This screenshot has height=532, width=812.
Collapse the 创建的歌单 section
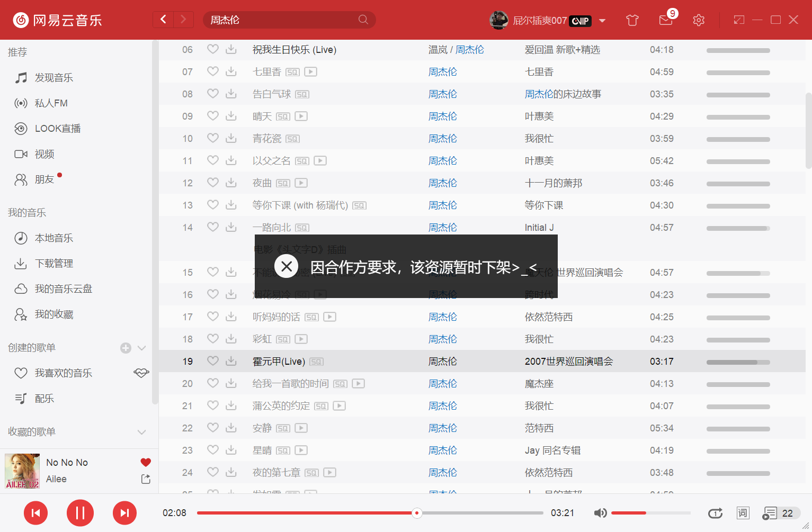(x=141, y=348)
